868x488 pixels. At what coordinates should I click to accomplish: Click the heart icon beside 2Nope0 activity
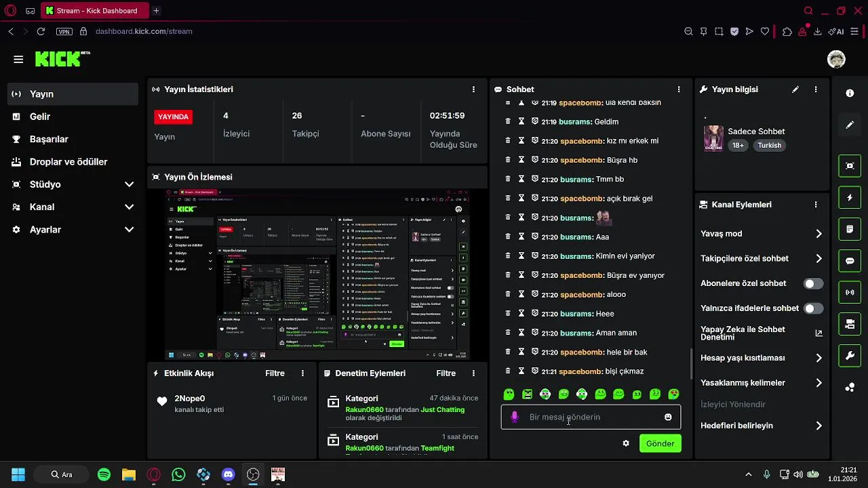[161, 401]
